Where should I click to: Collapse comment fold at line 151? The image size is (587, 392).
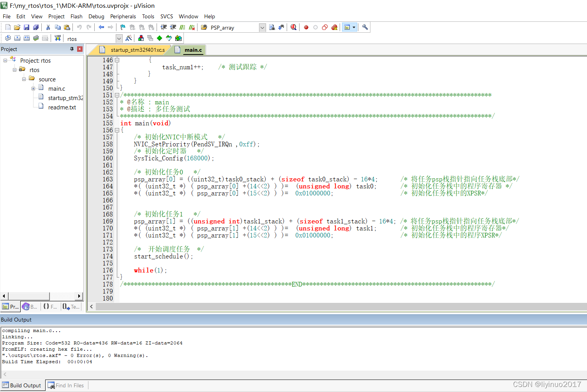117,95
